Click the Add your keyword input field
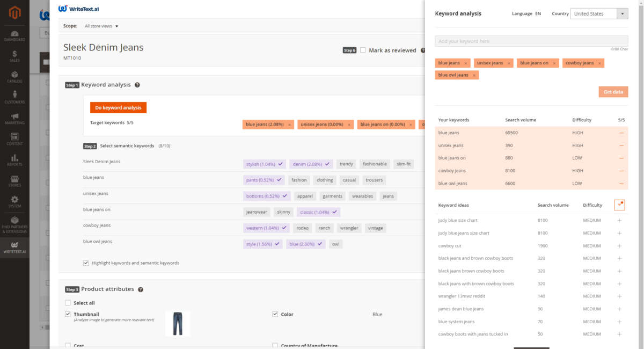The image size is (644, 349). (531, 41)
